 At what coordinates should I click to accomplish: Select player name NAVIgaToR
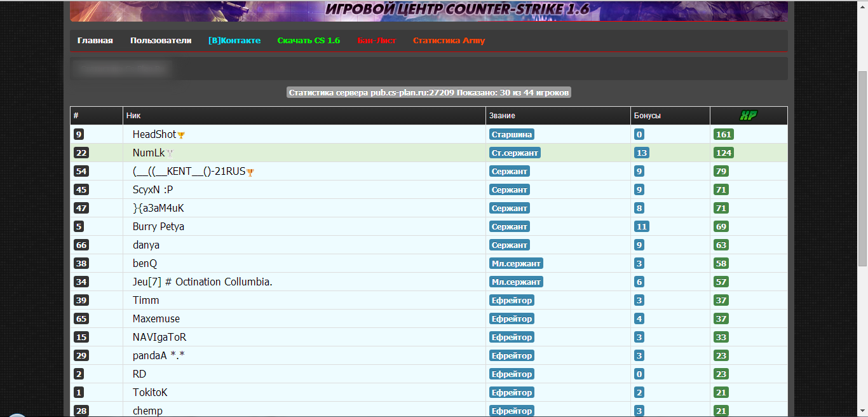click(x=159, y=338)
